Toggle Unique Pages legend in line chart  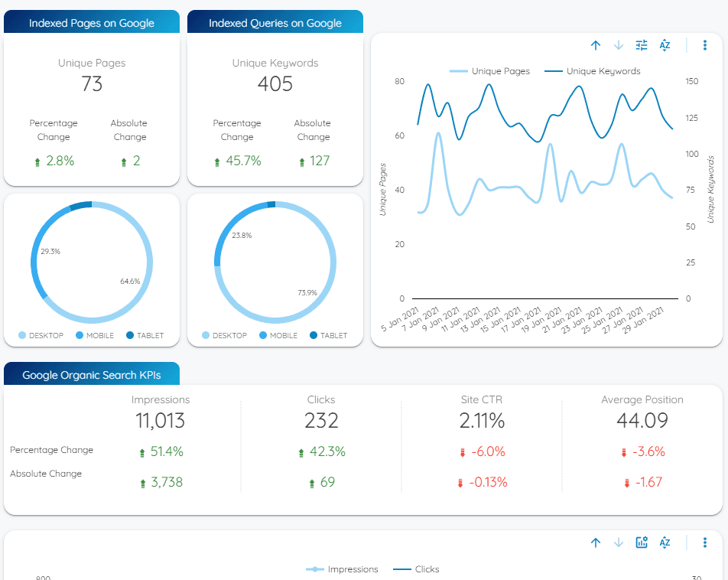(x=490, y=71)
